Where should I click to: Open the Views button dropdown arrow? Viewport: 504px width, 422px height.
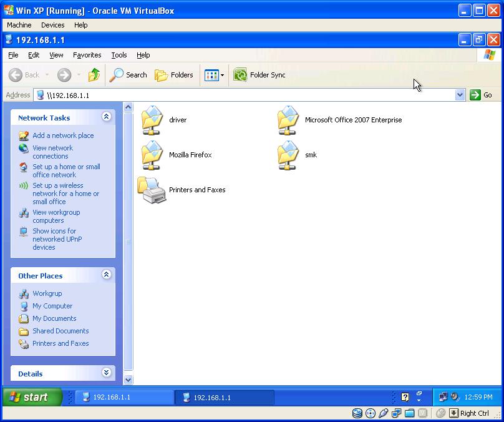(222, 76)
